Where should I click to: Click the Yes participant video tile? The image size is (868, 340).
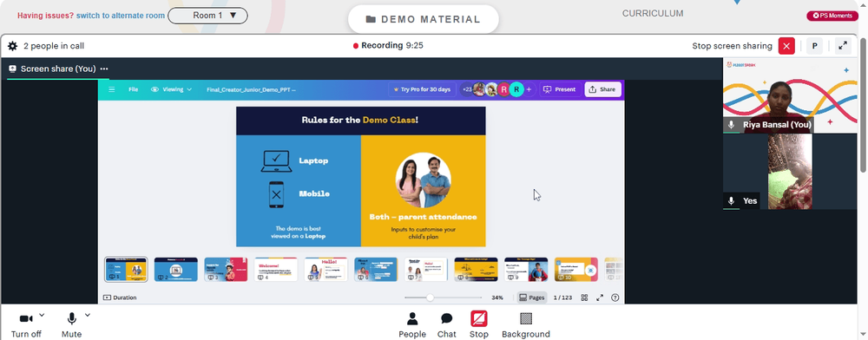pyautogui.click(x=790, y=172)
